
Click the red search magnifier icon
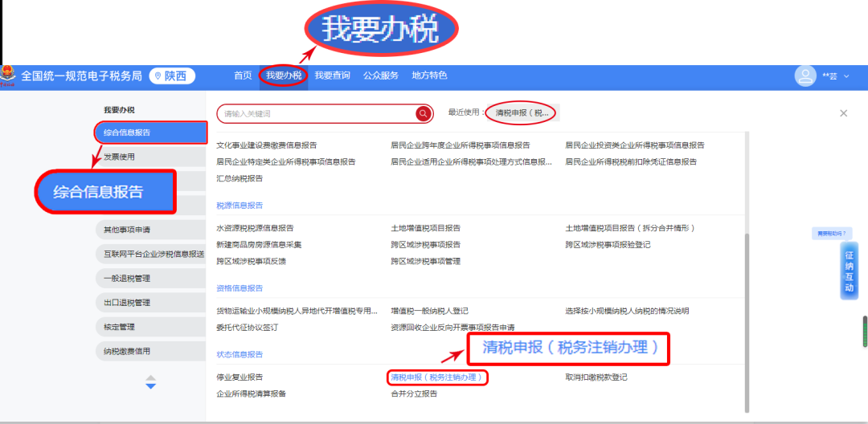pos(424,113)
